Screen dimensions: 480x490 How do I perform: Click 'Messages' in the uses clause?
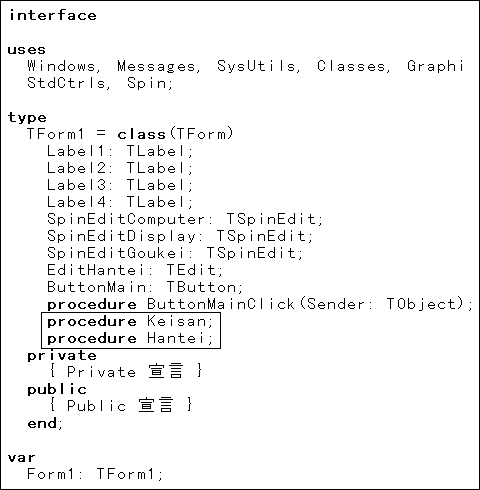coord(156,66)
